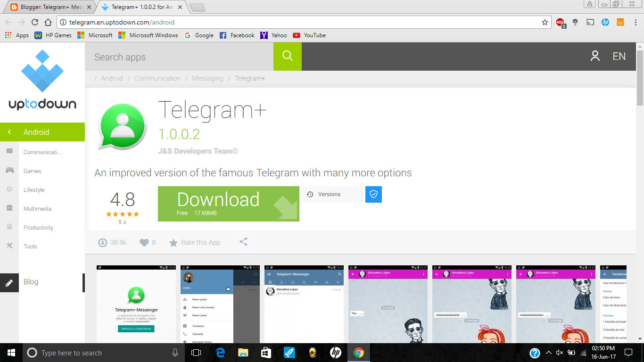Open Microsoft Edge from taskbar
The height and width of the screenshot is (362, 644).
coord(220,353)
